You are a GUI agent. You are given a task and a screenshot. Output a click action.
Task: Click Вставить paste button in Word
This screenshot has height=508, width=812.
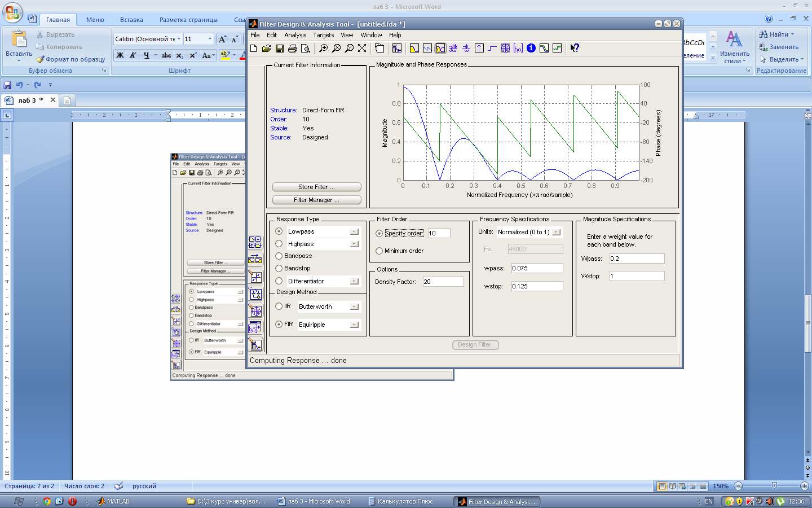[19, 46]
